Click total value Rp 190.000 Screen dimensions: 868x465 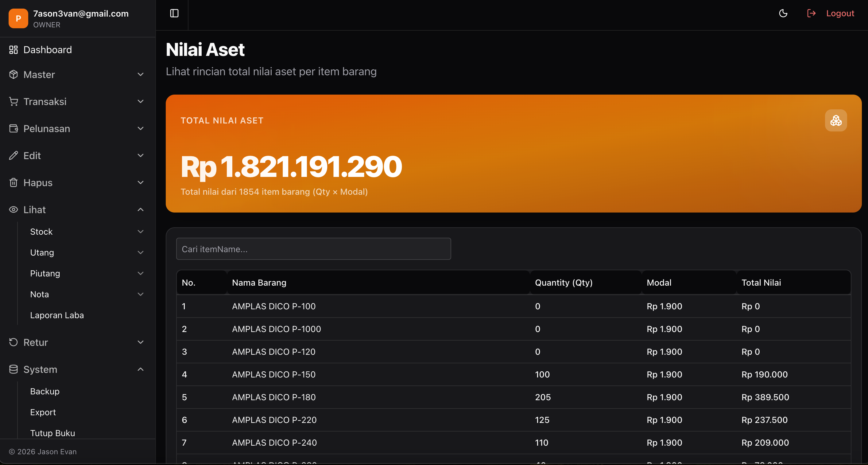coord(765,374)
